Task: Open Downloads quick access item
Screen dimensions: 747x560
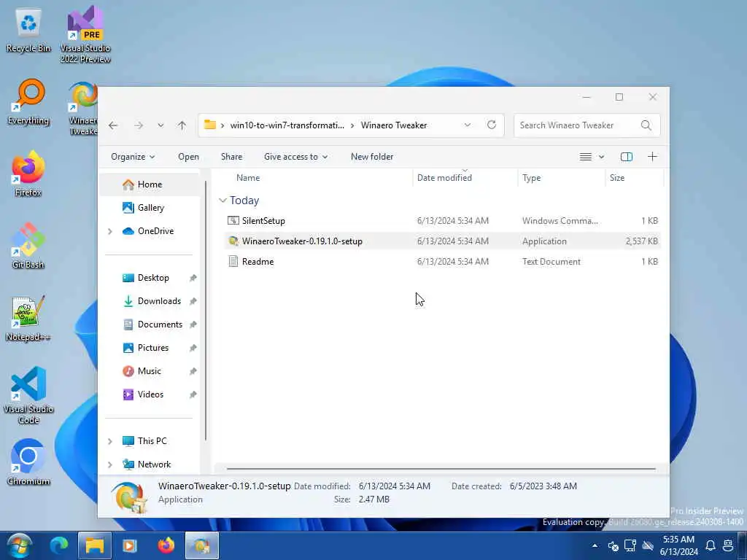Action: (150, 301)
